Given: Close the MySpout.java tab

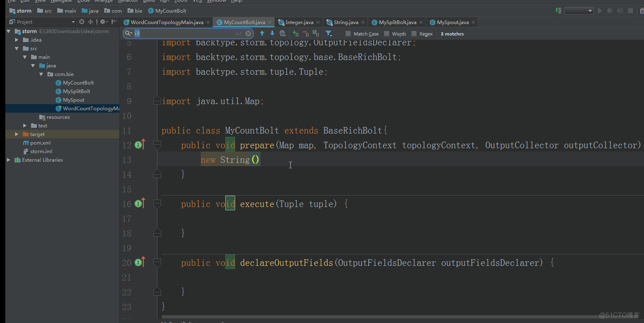Looking at the screenshot, I should tap(473, 22).
